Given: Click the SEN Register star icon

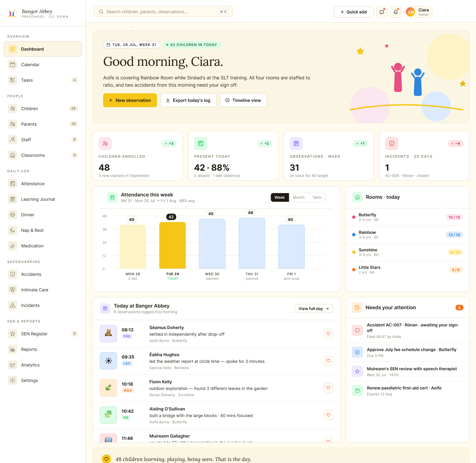Looking at the screenshot, I should point(13,334).
